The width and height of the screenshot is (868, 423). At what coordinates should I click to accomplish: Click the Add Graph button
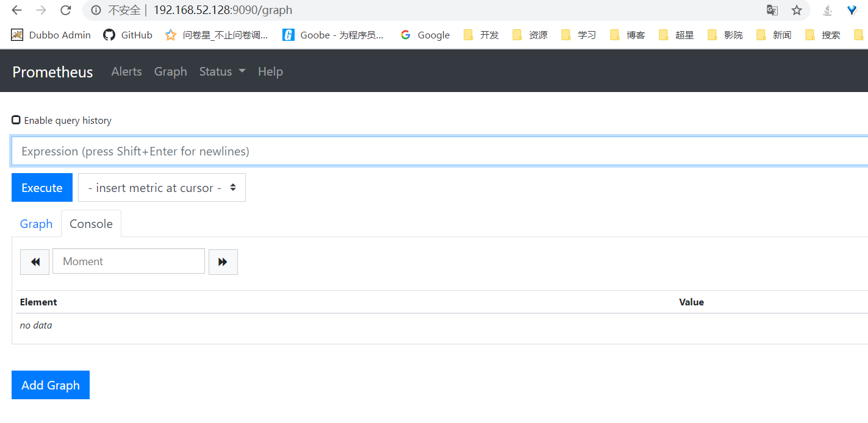click(x=51, y=385)
